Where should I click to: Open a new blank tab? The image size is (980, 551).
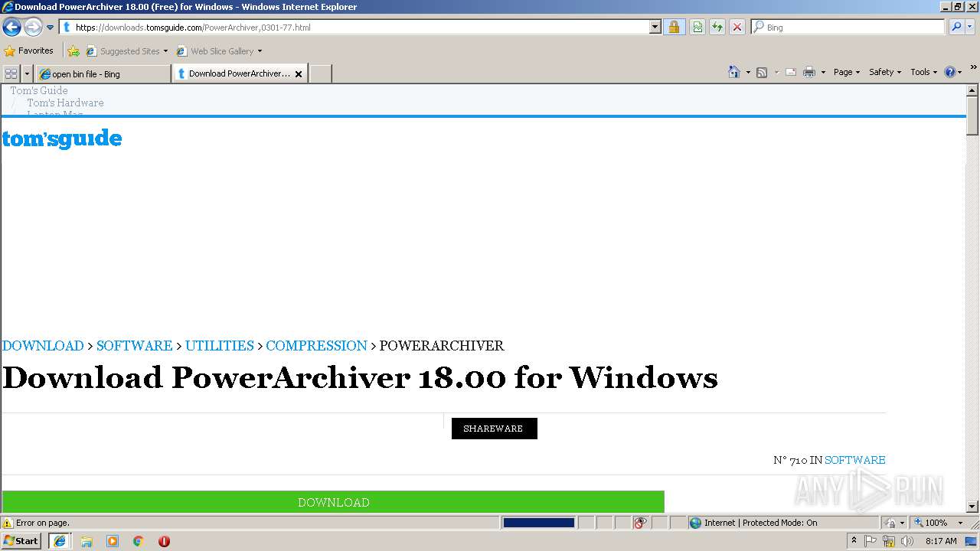click(x=320, y=74)
